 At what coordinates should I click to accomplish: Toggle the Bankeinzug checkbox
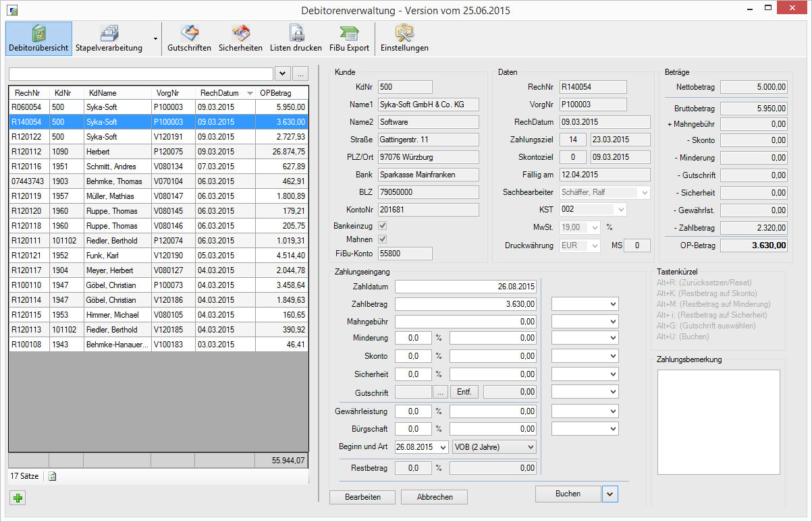pos(383,225)
